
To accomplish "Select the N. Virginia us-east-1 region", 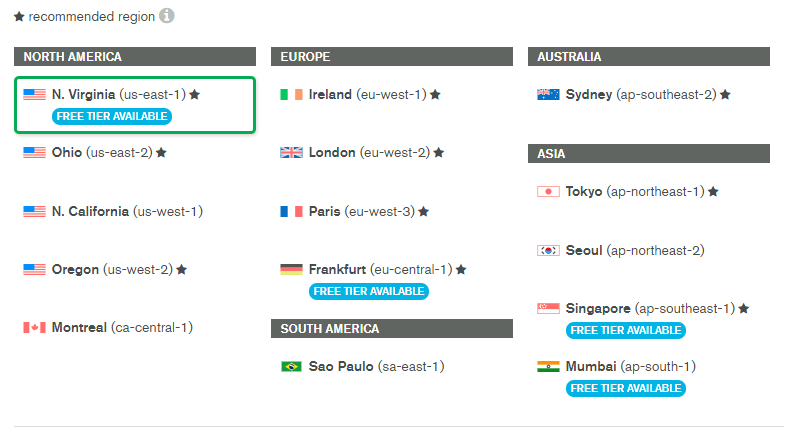I will coord(135,105).
